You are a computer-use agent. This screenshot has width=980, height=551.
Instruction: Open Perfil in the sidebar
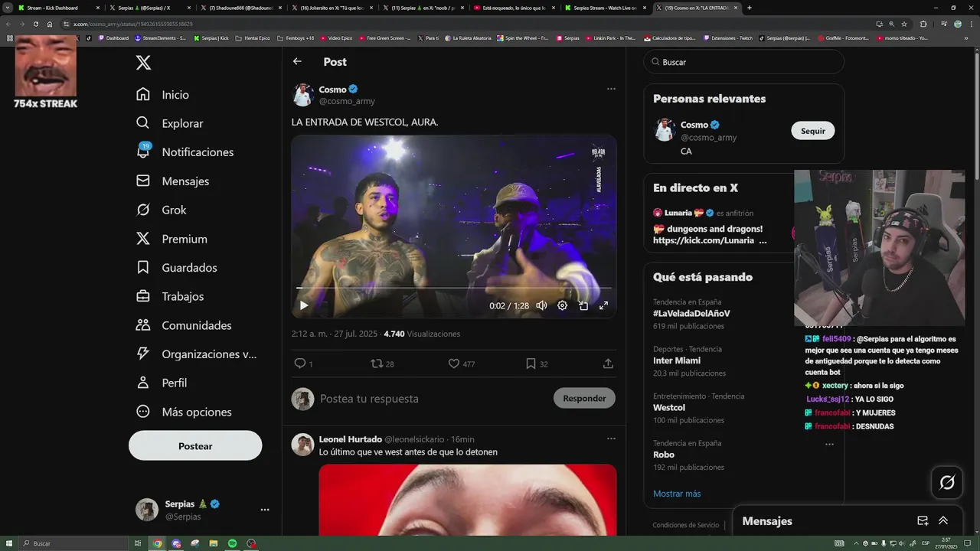(x=162, y=383)
